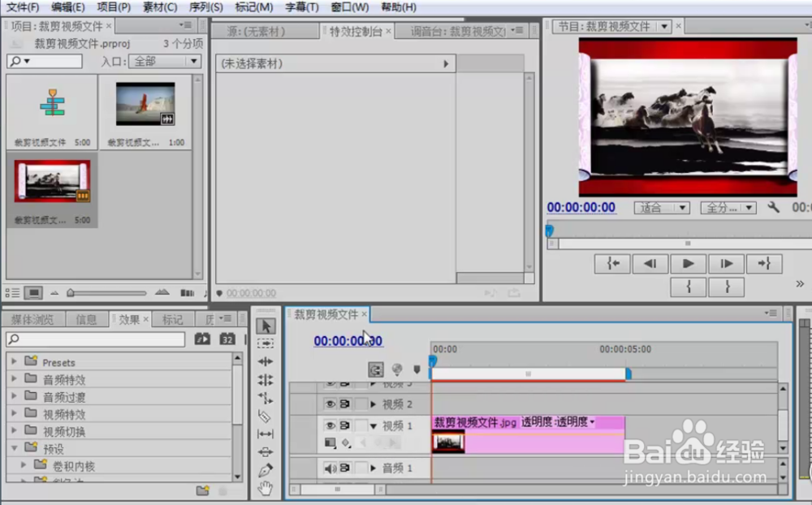Open 序列(S) menu

(205, 7)
